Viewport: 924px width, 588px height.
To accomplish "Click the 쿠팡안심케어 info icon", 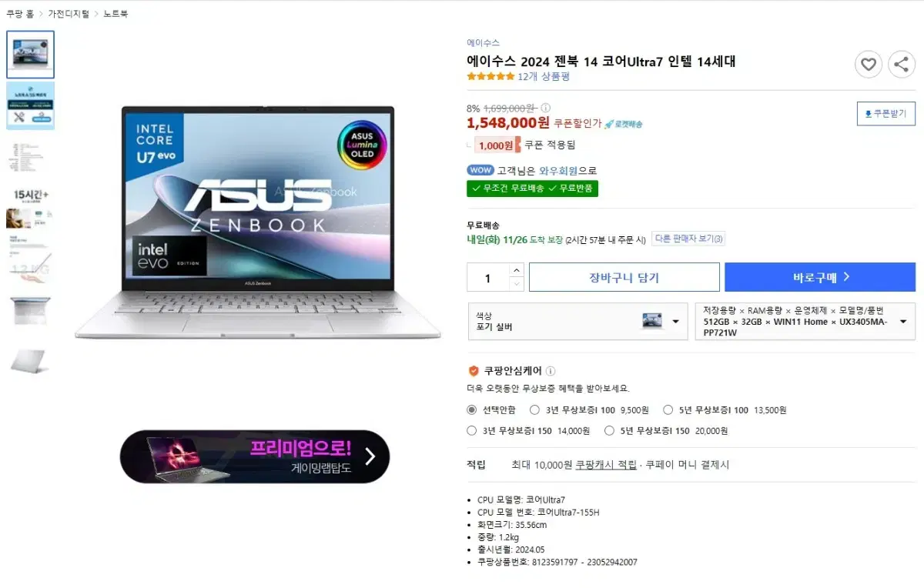I will 551,371.
